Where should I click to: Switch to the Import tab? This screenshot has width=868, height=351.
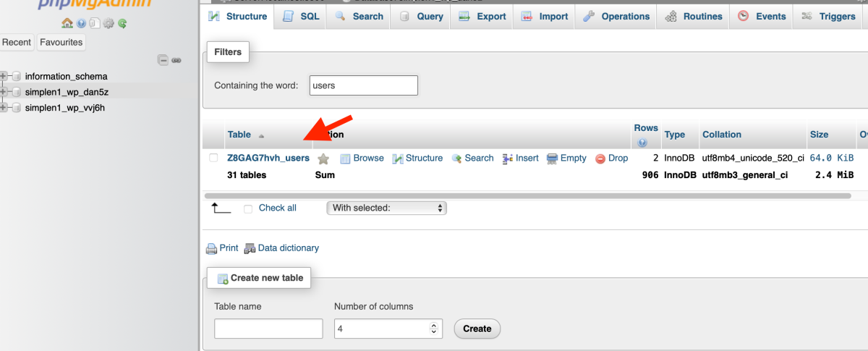pyautogui.click(x=544, y=16)
